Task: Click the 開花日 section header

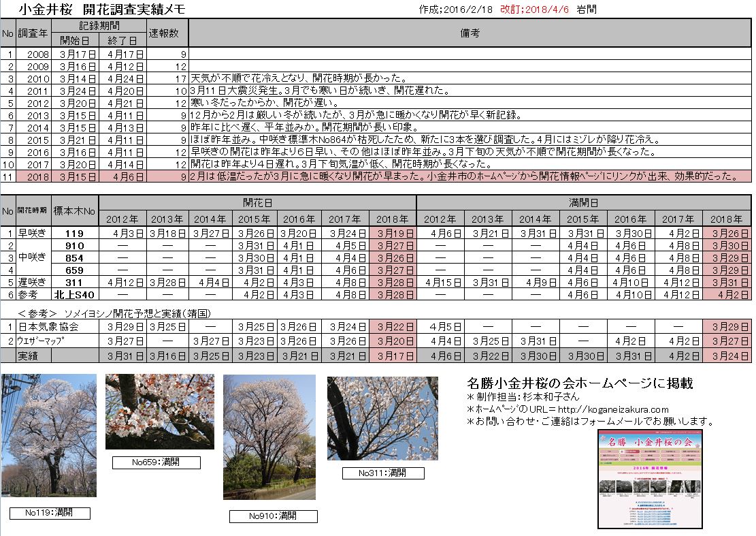Action: tap(257, 202)
